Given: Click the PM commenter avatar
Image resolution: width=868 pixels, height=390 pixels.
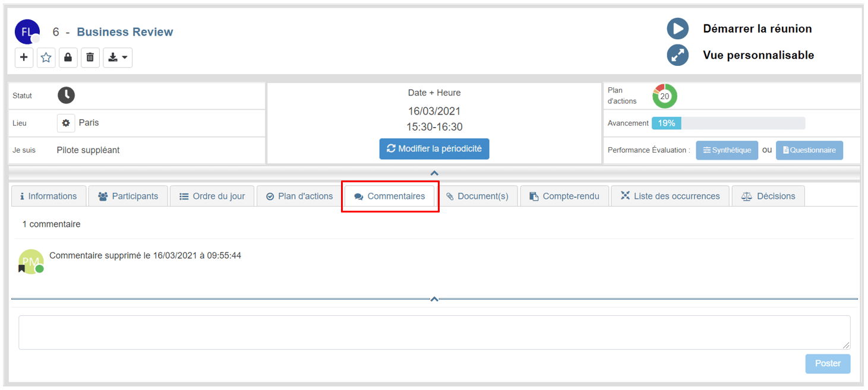Looking at the screenshot, I should (x=31, y=261).
